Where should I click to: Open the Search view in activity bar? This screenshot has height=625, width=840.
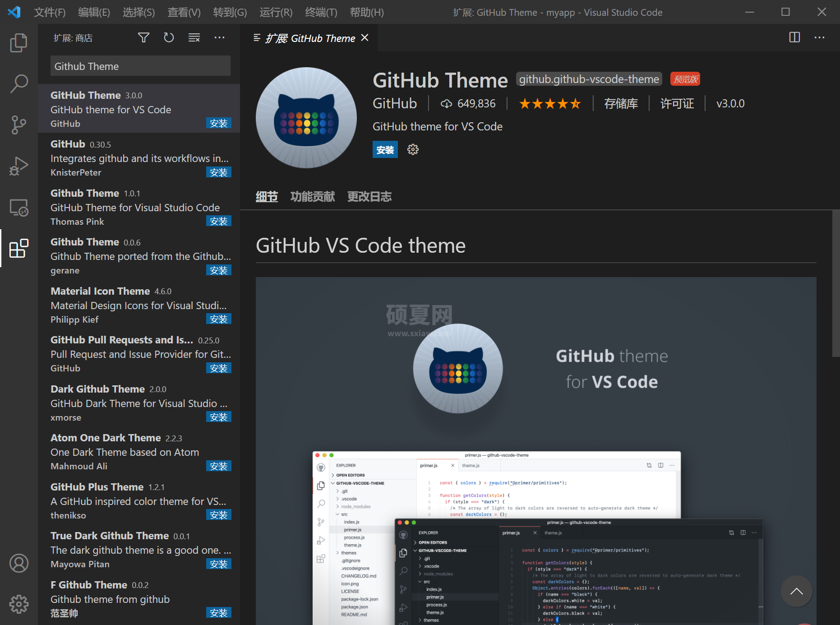point(18,83)
